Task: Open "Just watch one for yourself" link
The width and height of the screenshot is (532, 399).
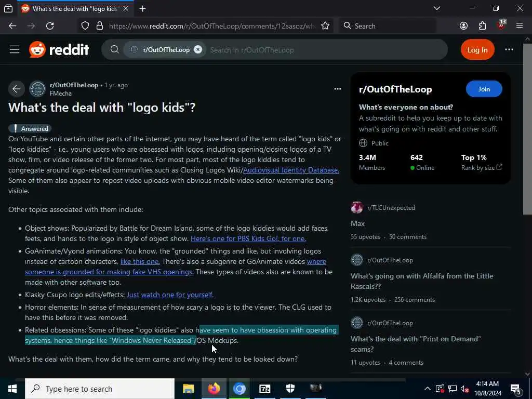Action: (170, 295)
